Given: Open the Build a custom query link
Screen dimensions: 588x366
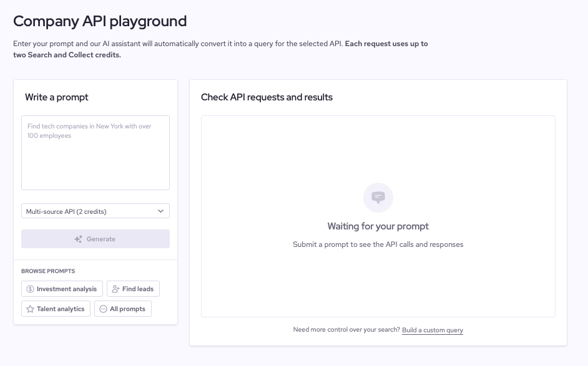Looking at the screenshot, I should click(x=433, y=330).
